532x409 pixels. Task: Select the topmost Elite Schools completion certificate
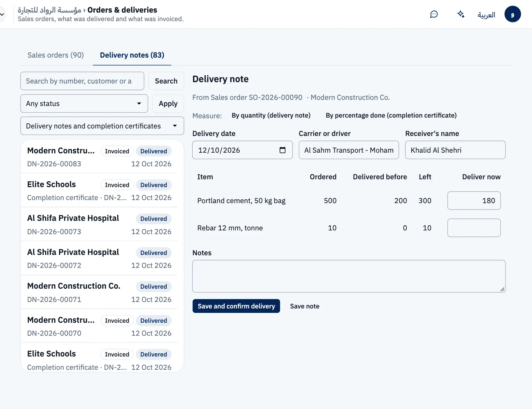[99, 191]
